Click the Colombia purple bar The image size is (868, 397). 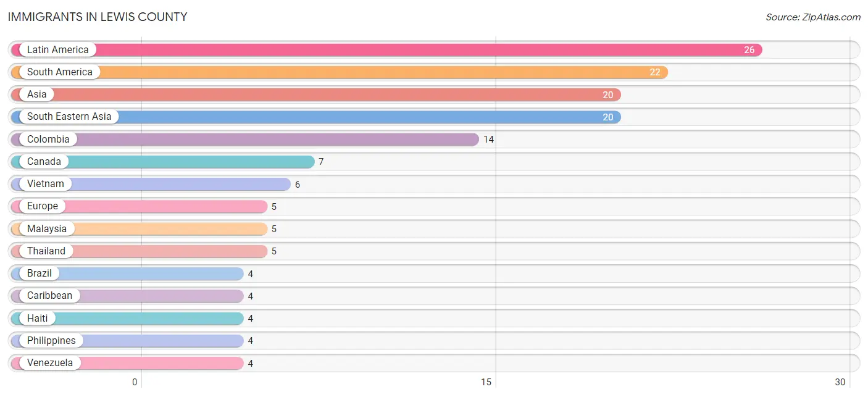tap(245, 140)
